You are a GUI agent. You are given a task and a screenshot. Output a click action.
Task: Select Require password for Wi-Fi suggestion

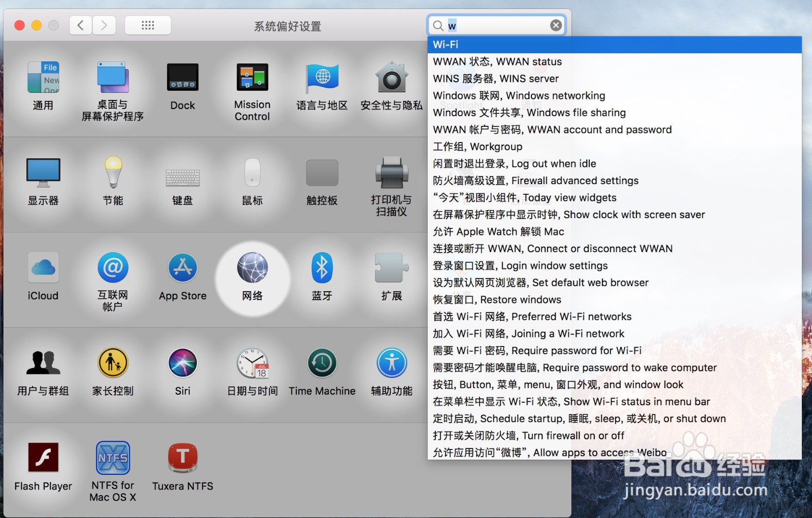(615, 351)
